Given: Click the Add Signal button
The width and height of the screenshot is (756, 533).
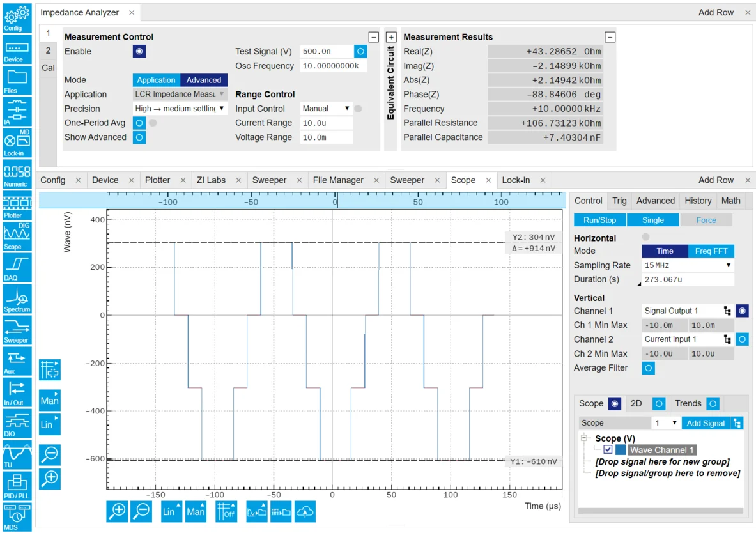Looking at the screenshot, I should tap(706, 423).
